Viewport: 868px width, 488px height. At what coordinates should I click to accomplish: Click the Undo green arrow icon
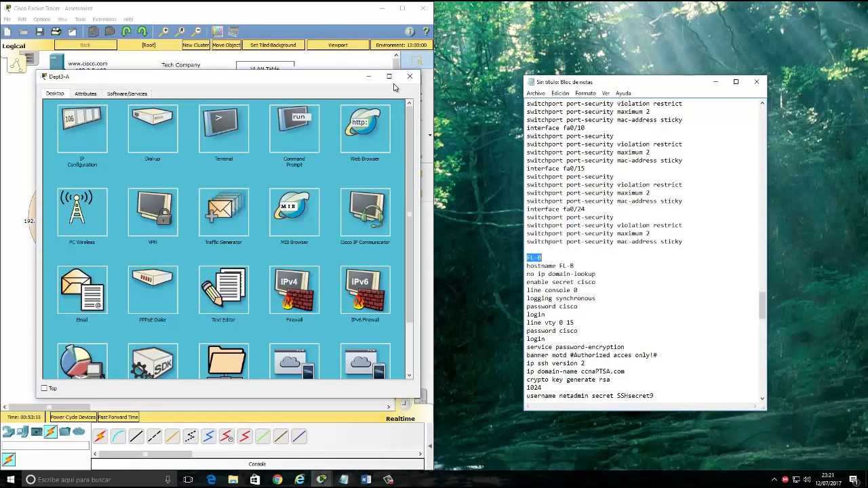coord(126,32)
